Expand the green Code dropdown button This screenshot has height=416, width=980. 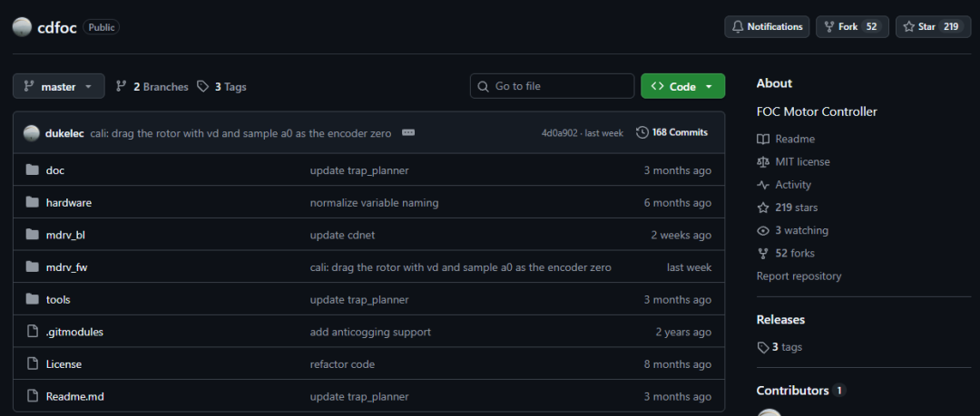click(682, 86)
